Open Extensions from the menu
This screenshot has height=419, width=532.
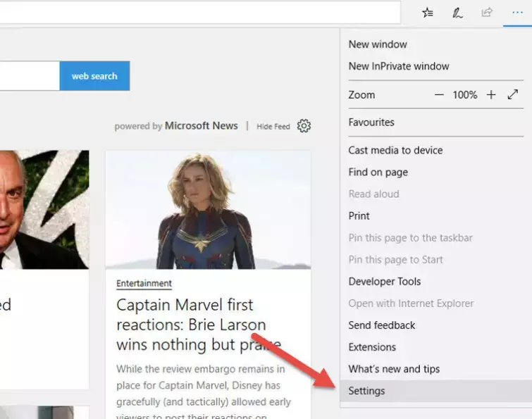point(435,347)
